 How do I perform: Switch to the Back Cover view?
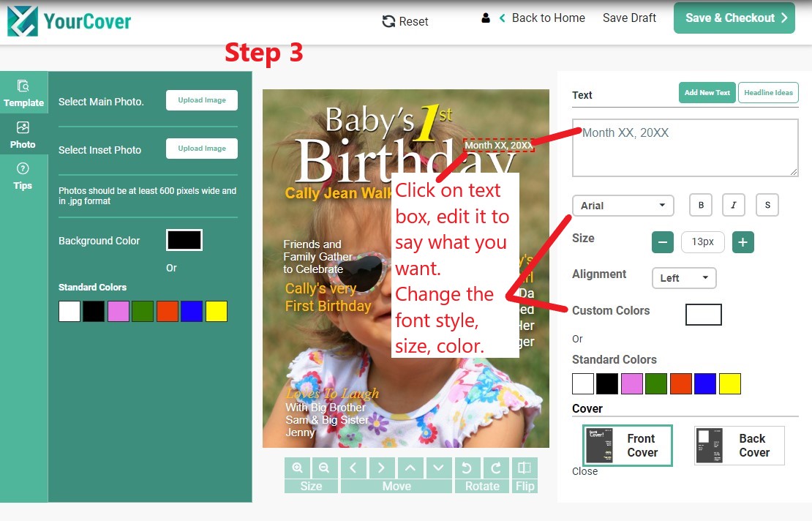(x=739, y=445)
